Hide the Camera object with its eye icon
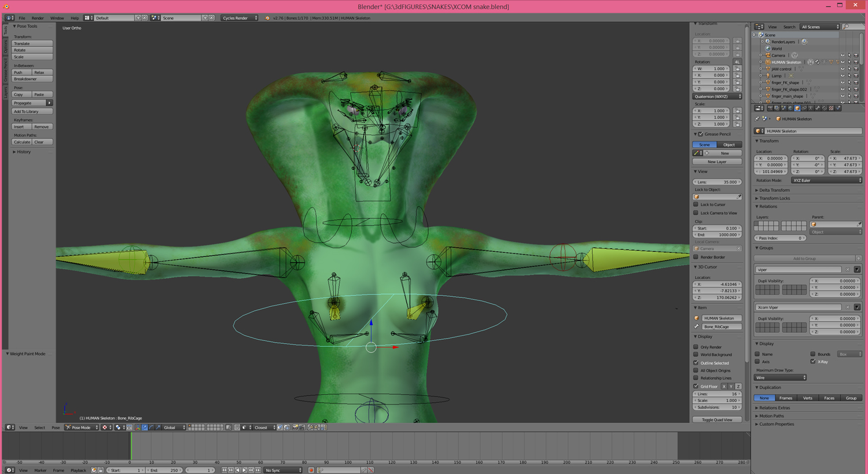The image size is (868, 474). click(842, 56)
